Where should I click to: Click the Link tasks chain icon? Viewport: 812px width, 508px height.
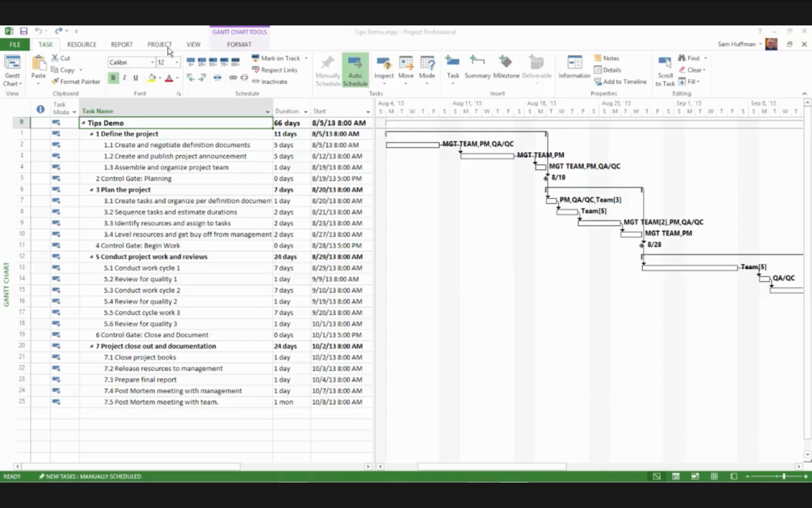pyautogui.click(x=233, y=78)
